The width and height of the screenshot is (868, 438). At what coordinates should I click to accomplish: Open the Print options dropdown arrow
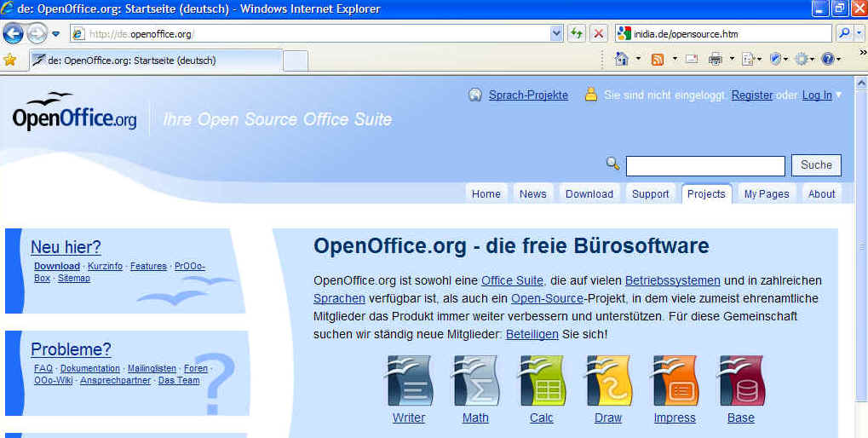[x=731, y=59]
